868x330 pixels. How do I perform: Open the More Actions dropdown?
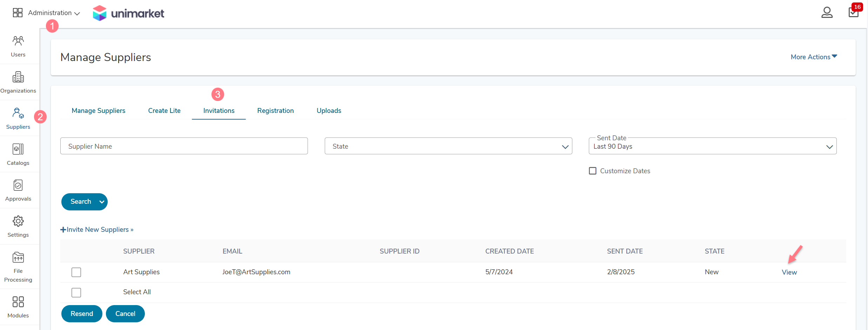point(814,57)
